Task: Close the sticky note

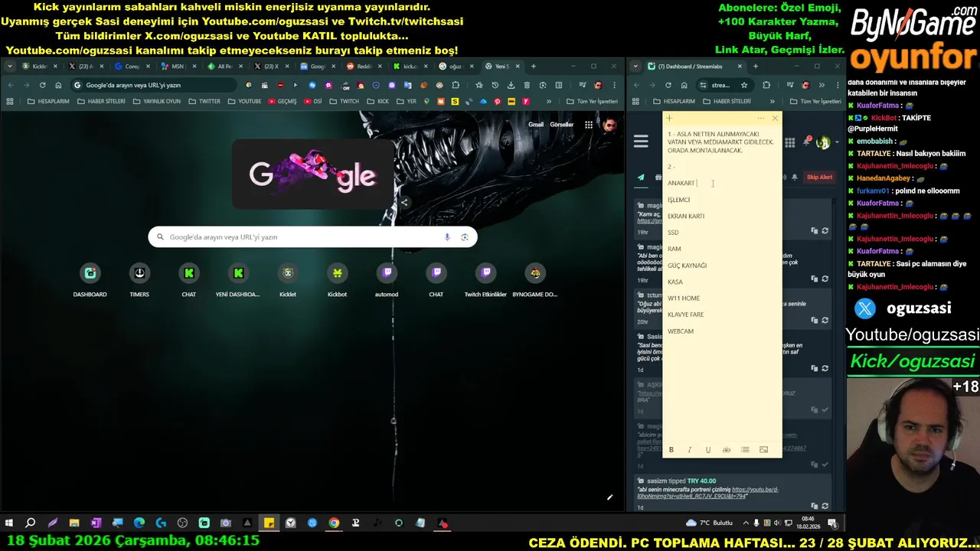Action: (775, 118)
